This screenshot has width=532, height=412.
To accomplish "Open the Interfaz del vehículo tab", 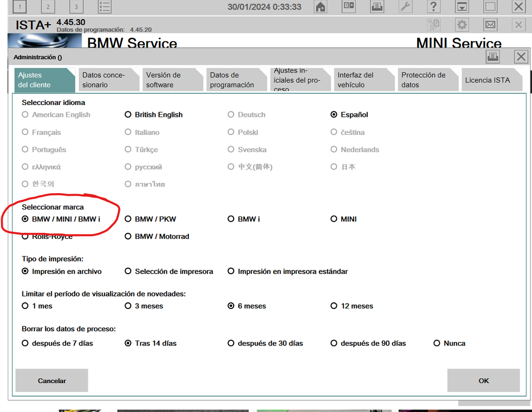I will pyautogui.click(x=364, y=80).
